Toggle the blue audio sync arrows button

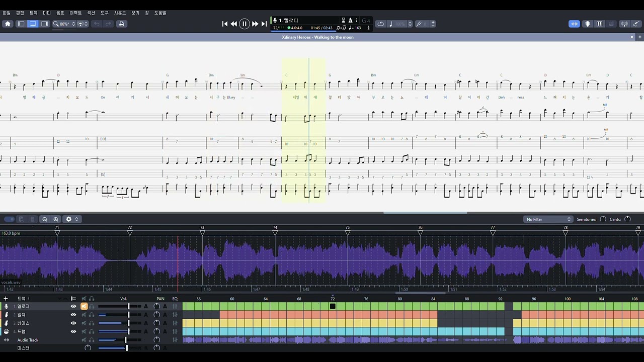click(x=574, y=24)
